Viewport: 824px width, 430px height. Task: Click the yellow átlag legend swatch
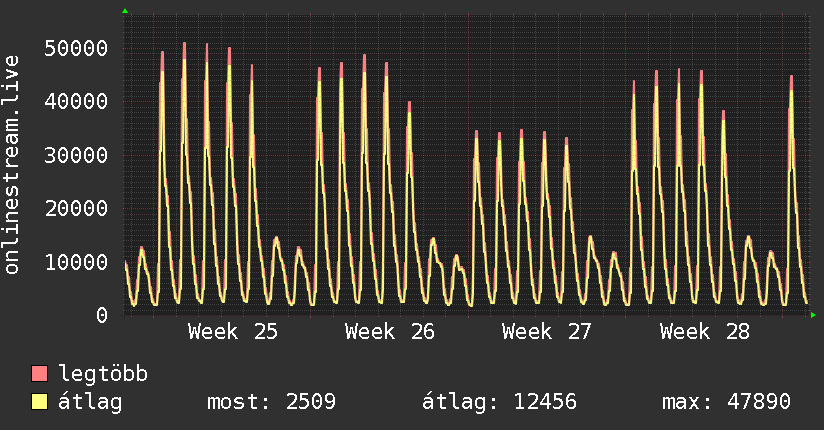click(39, 402)
